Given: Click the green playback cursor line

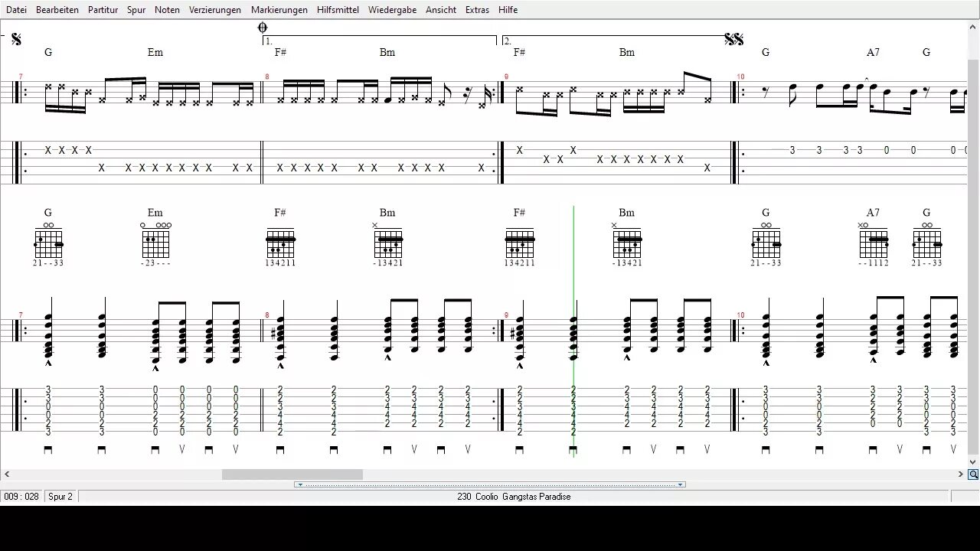Looking at the screenshot, I should (573, 331).
